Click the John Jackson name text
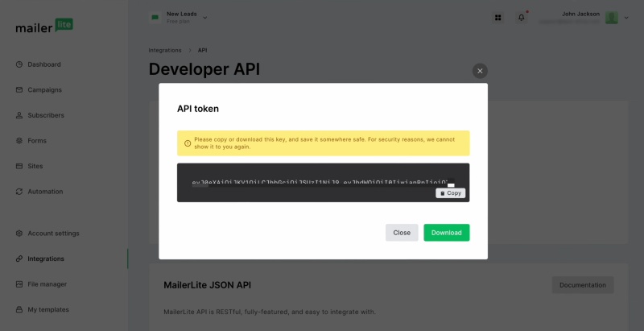 (x=580, y=14)
